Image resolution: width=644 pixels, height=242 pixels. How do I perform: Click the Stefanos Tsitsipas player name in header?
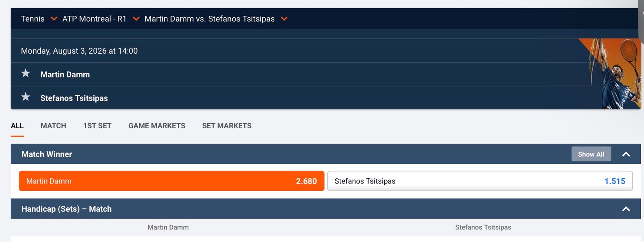tap(74, 98)
